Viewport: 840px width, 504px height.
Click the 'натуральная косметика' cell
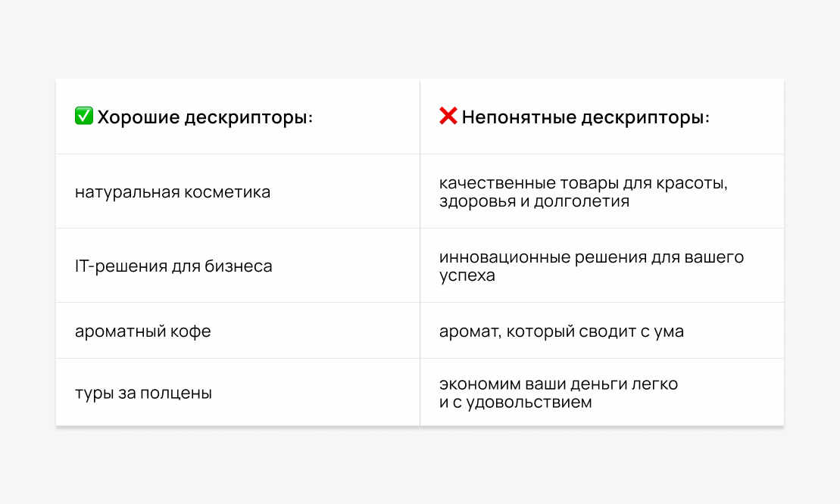coord(173,192)
